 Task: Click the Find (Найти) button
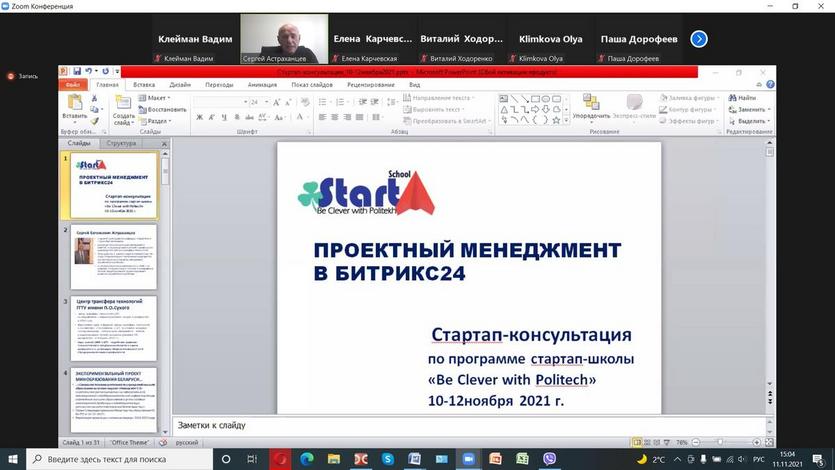tap(742, 98)
